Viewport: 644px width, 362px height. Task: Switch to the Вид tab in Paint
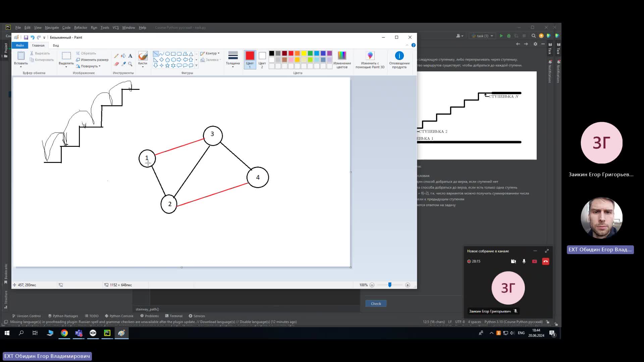pyautogui.click(x=56, y=45)
